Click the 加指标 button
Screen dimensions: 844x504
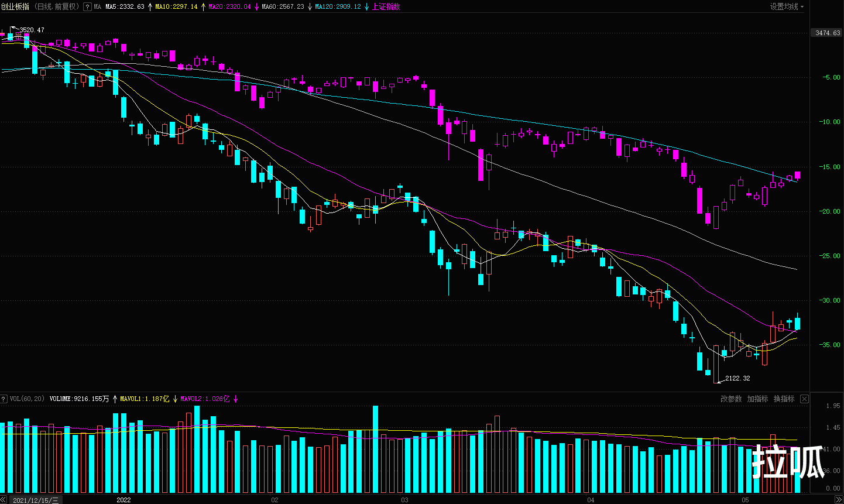pyautogui.click(x=757, y=399)
